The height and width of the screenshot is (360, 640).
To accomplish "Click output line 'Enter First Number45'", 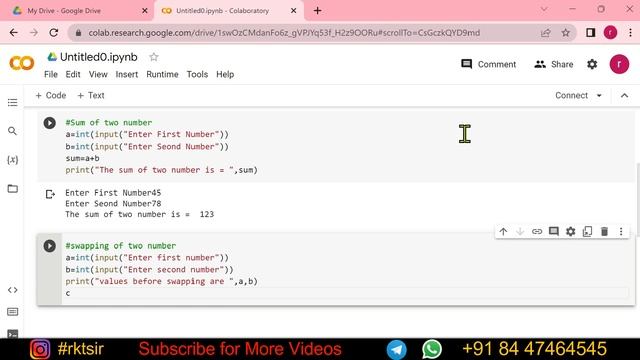I will point(113,193).
